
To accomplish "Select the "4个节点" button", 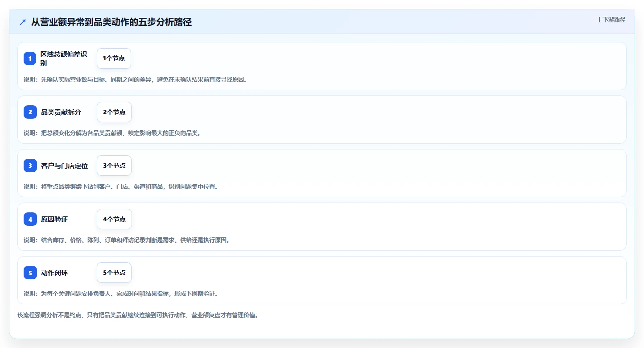I will (x=114, y=219).
